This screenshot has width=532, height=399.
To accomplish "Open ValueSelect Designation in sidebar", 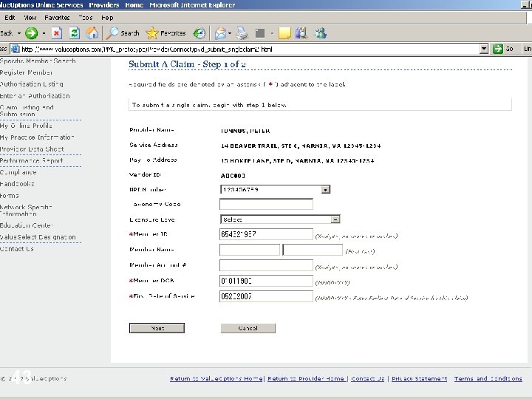I will [x=38, y=237].
